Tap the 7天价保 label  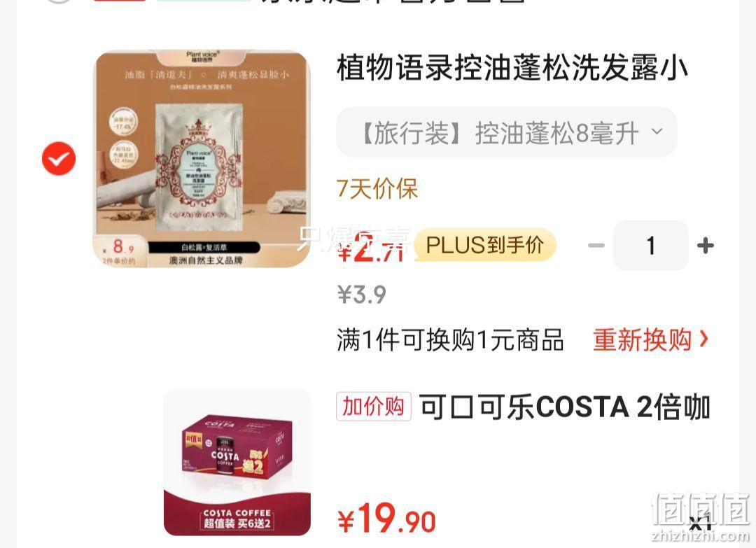(377, 188)
